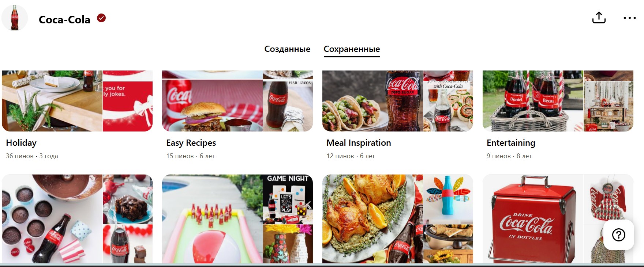
Task: Open the roasted chicken board cover
Action: pyautogui.click(x=372, y=219)
